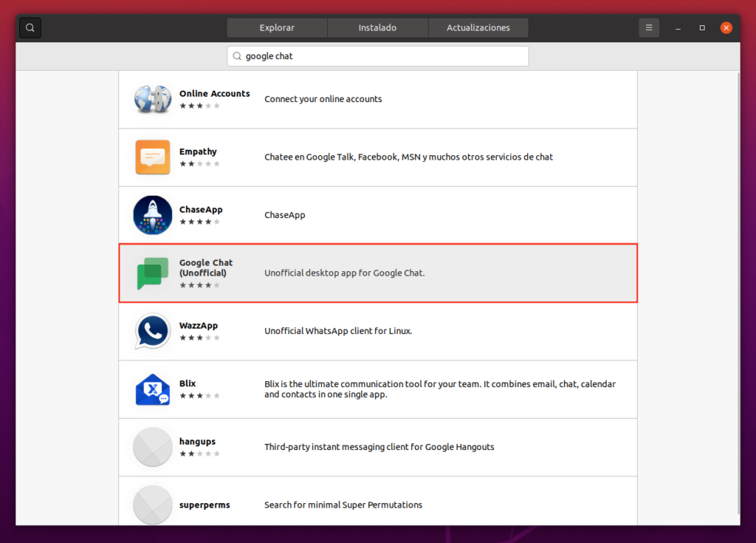Screen dimensions: 756x543
Task: Open the Empathy app title
Action: [x=198, y=151]
